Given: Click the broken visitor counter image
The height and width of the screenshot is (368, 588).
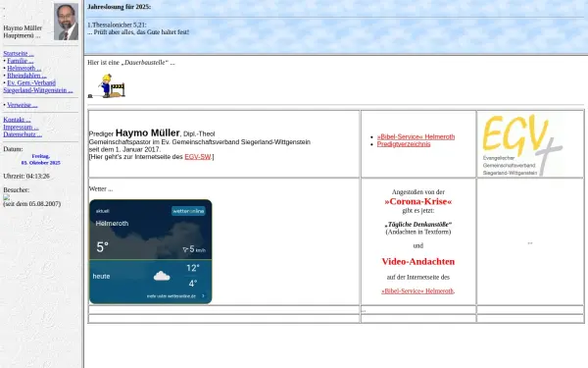Looking at the screenshot, I should 7,197.
